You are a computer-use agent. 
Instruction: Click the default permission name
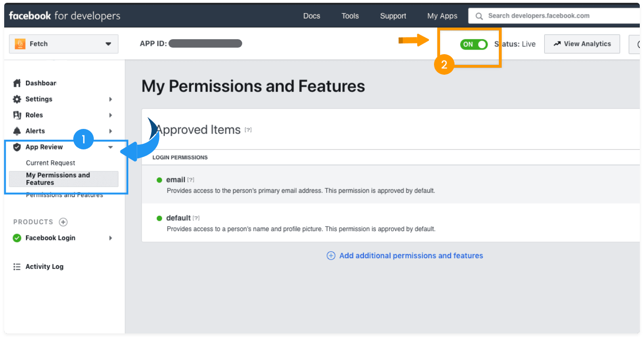coord(178,218)
